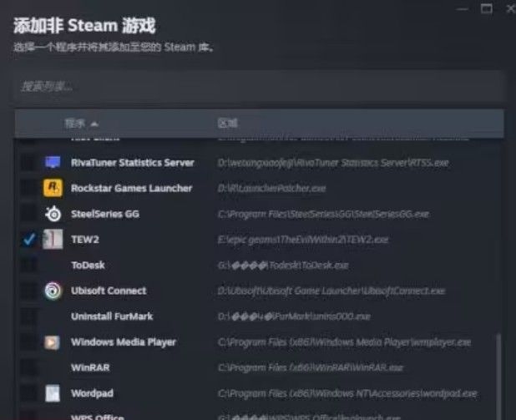This screenshot has height=420, width=516.
Task: Toggle sort arrow on 程序 column header
Action: pos(94,124)
